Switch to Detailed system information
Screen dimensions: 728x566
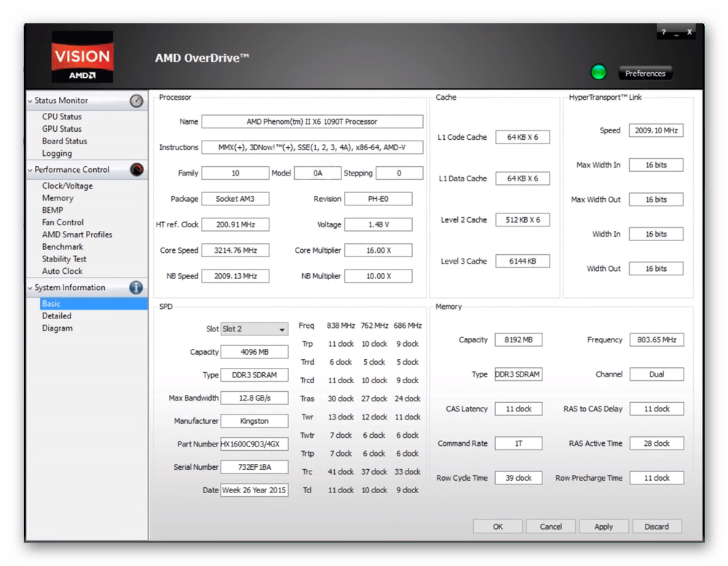pos(57,316)
